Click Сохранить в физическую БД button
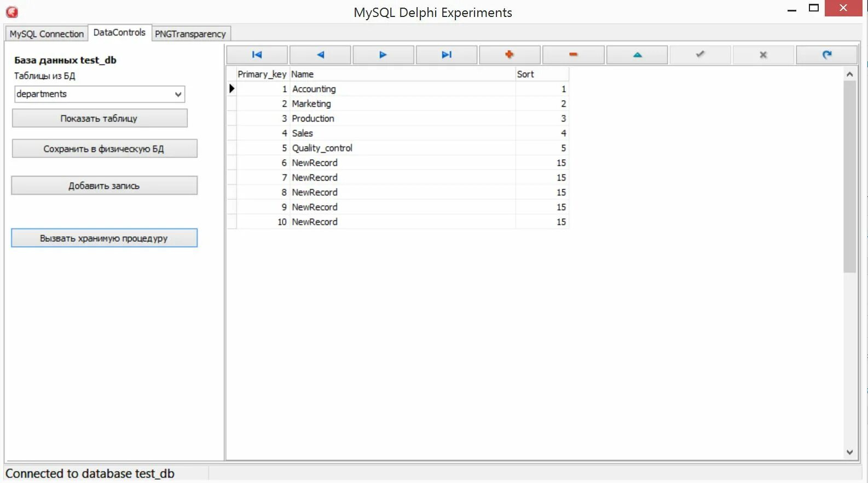 (104, 149)
